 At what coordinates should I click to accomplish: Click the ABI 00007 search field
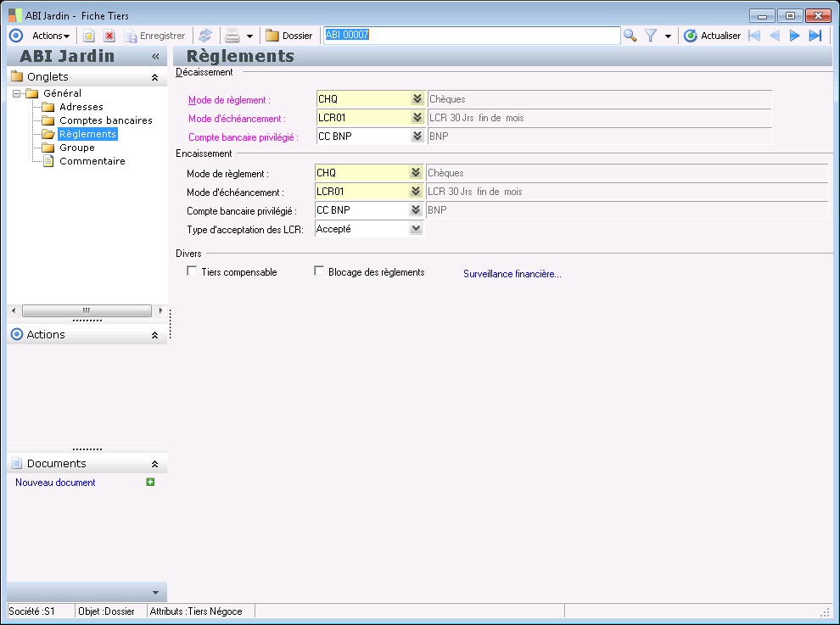pyautogui.click(x=471, y=36)
